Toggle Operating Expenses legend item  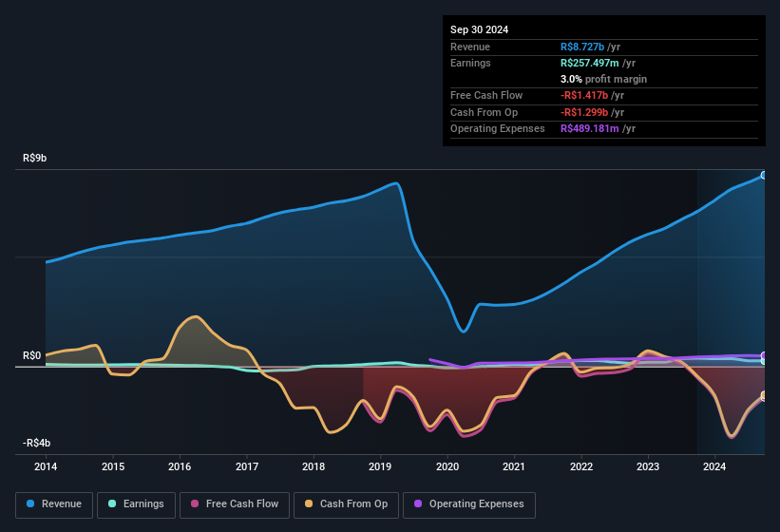[469, 504]
